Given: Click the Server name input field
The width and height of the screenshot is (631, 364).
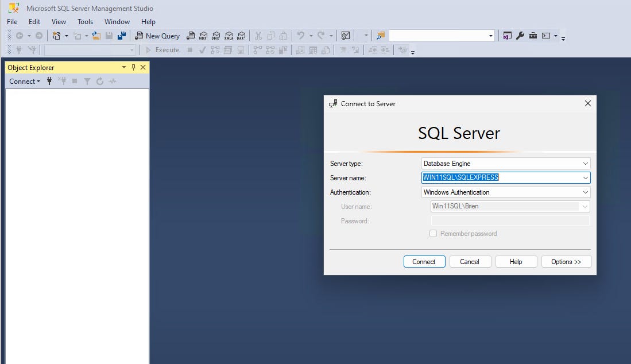Looking at the screenshot, I should click(x=500, y=177).
